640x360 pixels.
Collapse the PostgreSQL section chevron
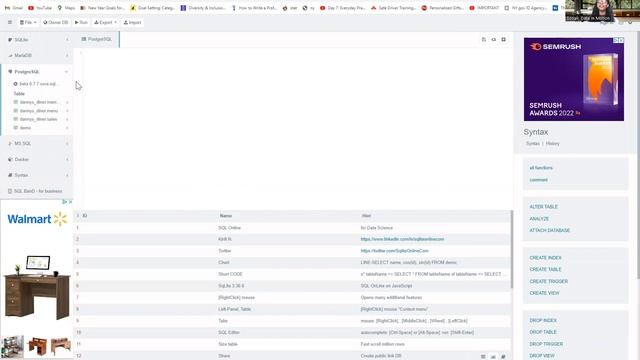[67, 72]
